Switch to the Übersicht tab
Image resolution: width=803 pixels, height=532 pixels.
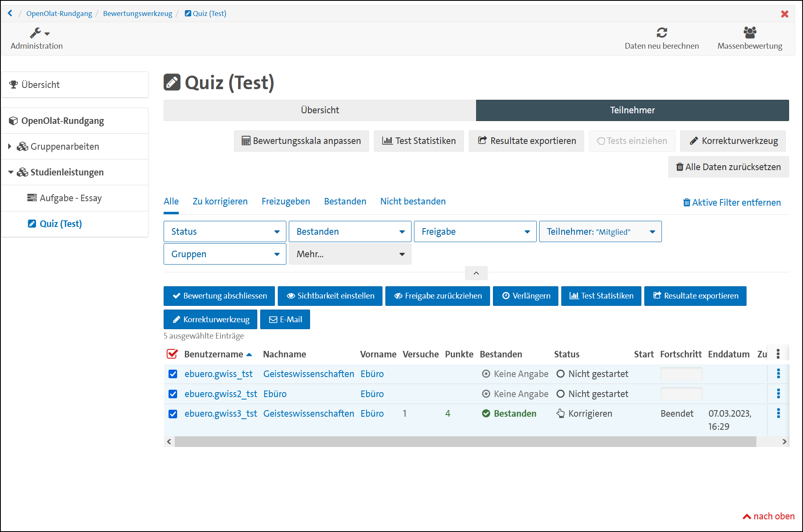[319, 110]
